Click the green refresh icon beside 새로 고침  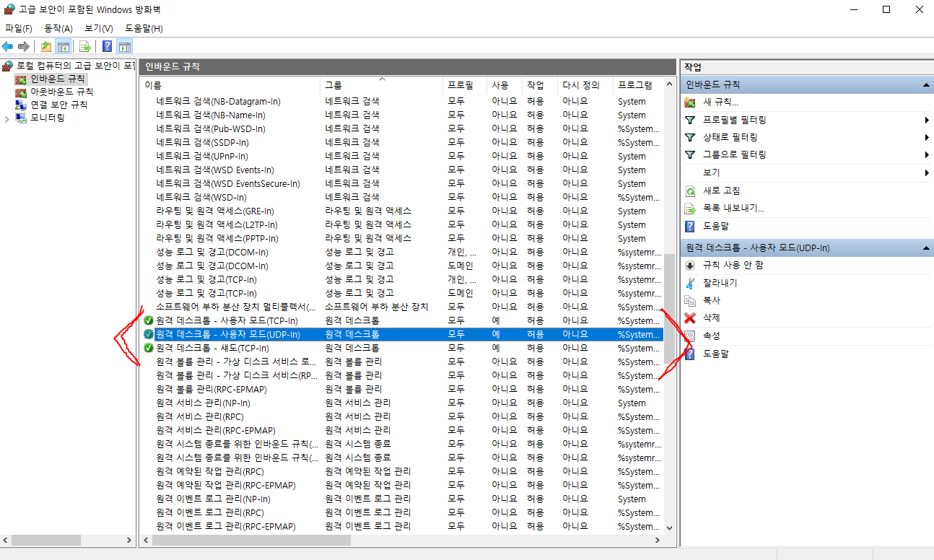tap(690, 191)
